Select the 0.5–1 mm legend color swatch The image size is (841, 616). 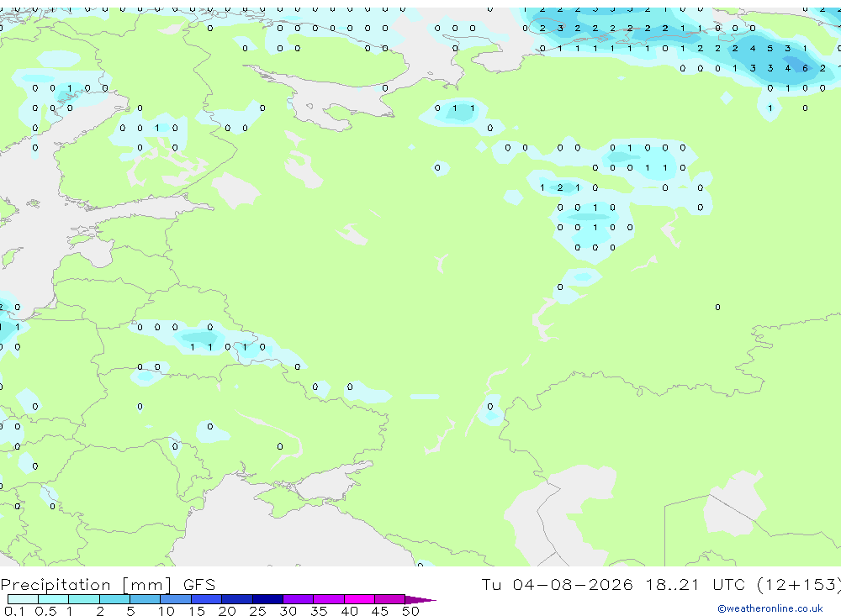[x=54, y=599]
